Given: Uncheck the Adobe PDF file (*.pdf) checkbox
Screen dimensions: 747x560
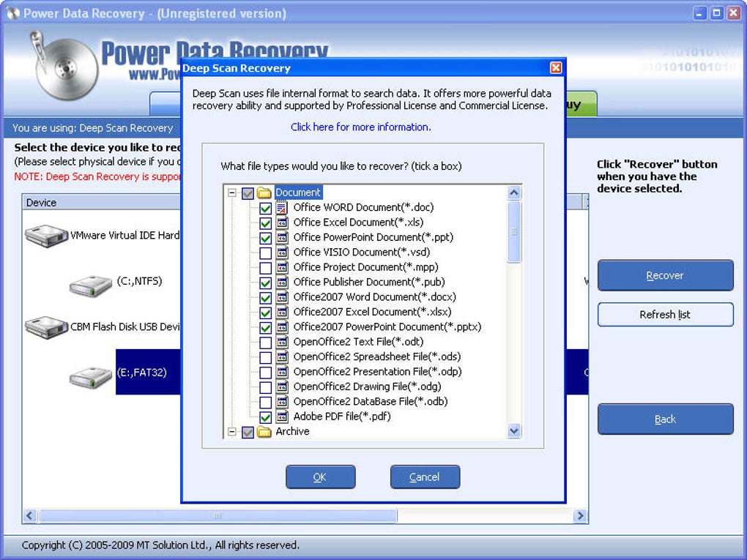Looking at the screenshot, I should pos(265,417).
